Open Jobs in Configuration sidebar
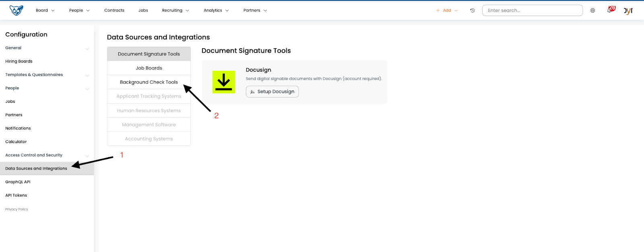The height and width of the screenshot is (252, 644). 47,102
